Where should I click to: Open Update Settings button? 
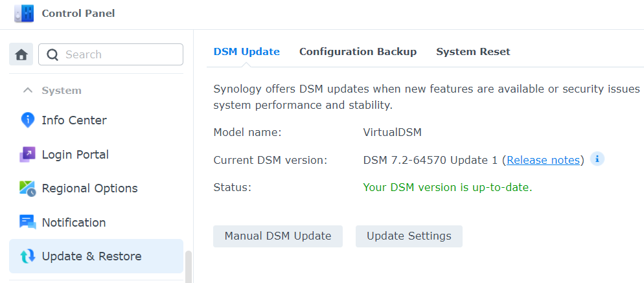coord(409,236)
